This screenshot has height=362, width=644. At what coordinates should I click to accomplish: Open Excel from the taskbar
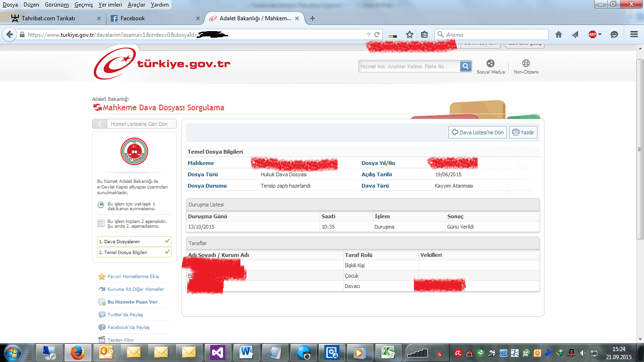(388, 352)
